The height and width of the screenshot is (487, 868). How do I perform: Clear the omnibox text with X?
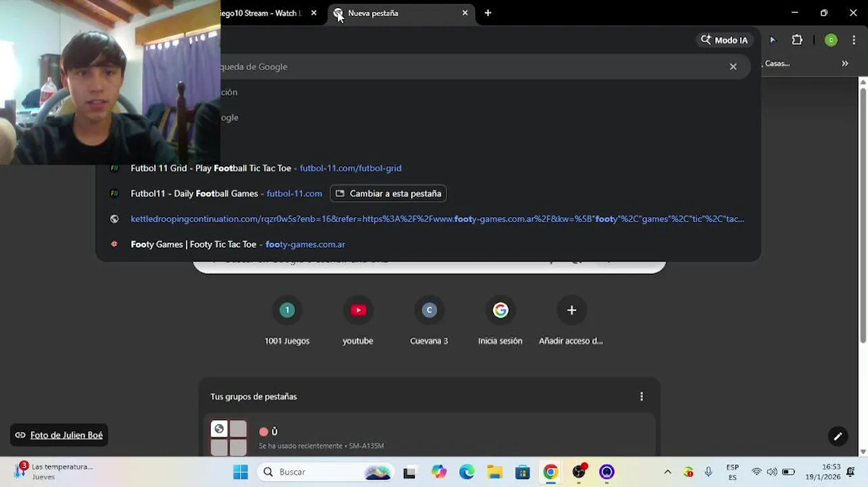coord(733,66)
